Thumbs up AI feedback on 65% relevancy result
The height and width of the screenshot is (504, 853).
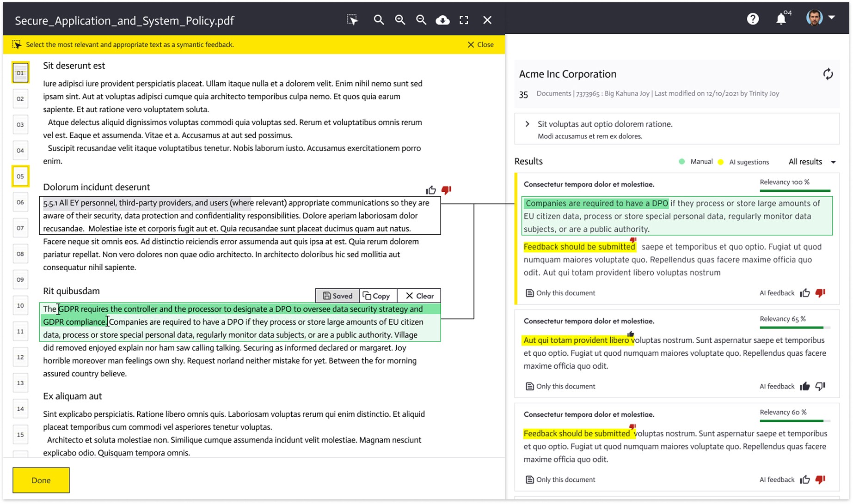point(805,386)
